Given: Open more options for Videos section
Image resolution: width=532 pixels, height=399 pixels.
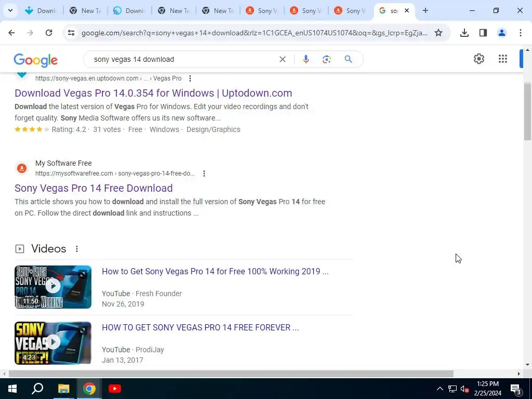Looking at the screenshot, I should tap(77, 249).
